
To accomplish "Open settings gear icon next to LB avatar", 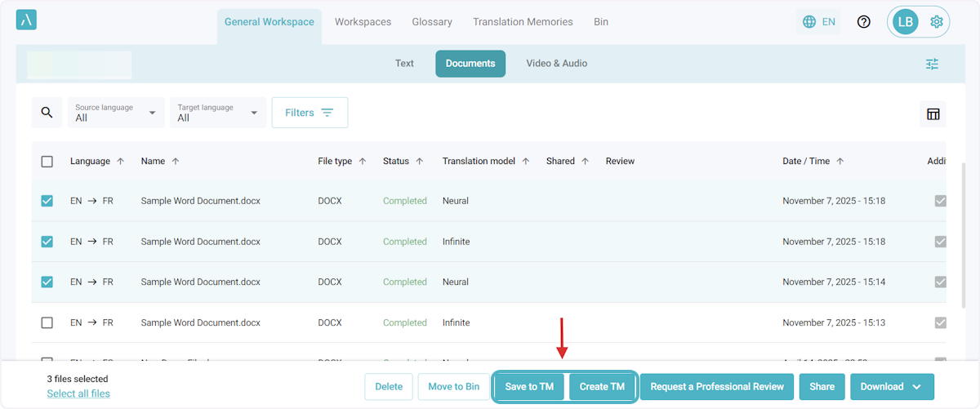I will click(x=937, y=22).
